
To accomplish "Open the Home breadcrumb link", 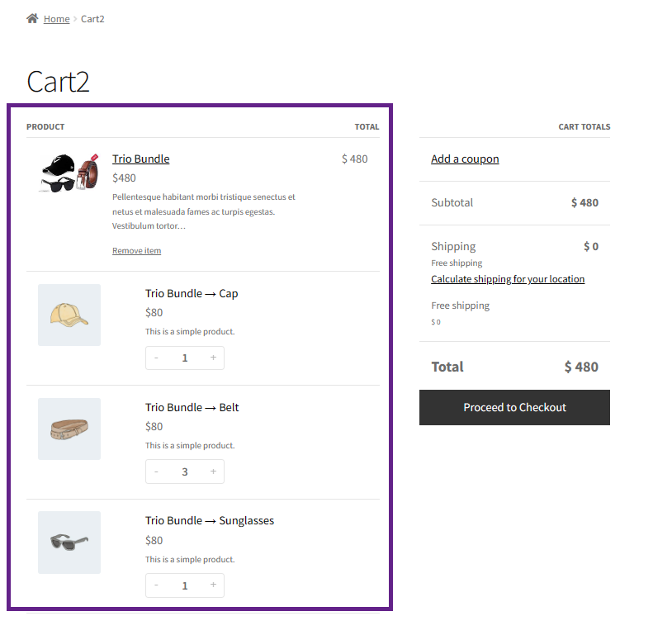I will tap(57, 19).
